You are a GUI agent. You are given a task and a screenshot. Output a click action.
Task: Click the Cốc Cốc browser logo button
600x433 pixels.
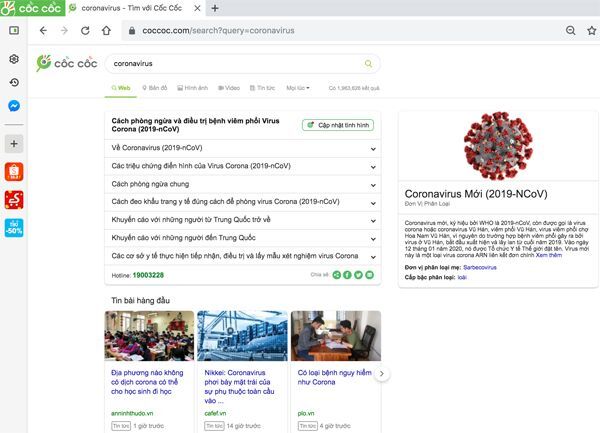(32, 8)
